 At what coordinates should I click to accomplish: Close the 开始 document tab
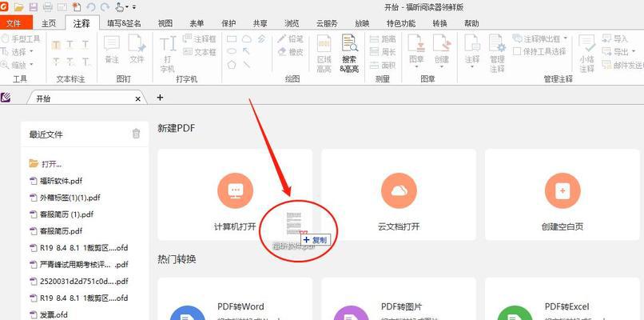(137, 98)
